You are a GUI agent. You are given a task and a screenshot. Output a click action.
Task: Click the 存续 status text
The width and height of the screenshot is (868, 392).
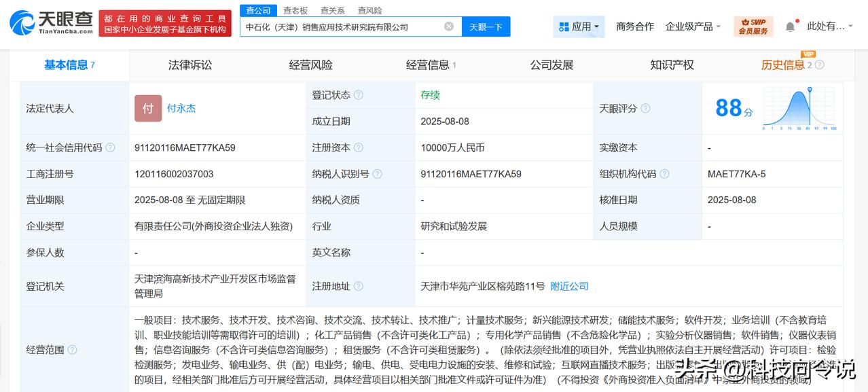click(x=430, y=95)
